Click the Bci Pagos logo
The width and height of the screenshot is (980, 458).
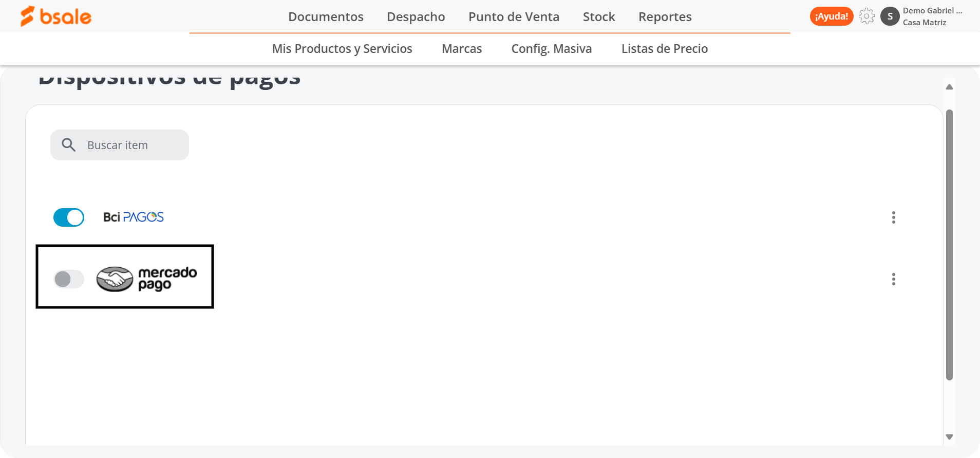click(x=134, y=217)
